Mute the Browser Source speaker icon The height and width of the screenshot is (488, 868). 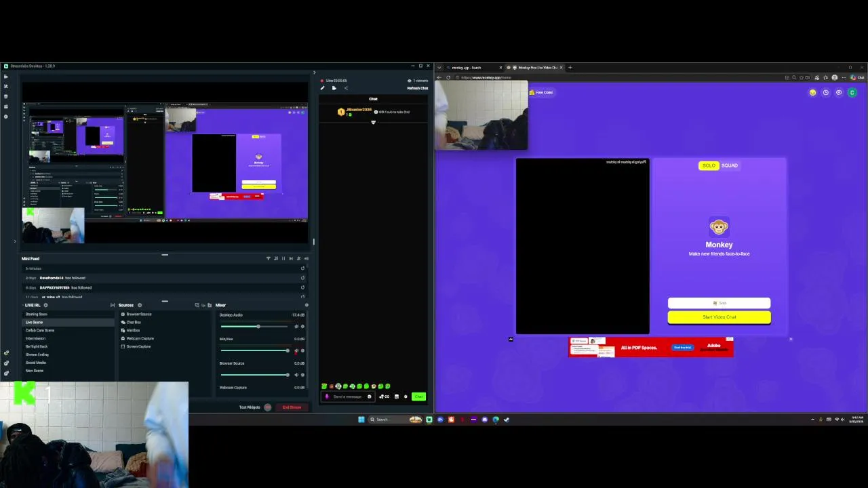click(296, 375)
